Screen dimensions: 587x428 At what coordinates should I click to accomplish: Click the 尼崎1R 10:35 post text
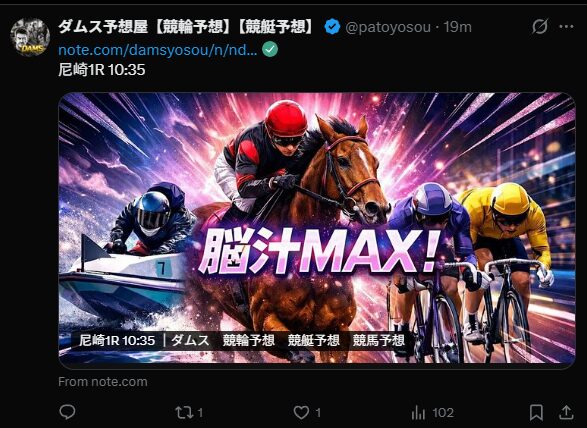(x=102, y=70)
